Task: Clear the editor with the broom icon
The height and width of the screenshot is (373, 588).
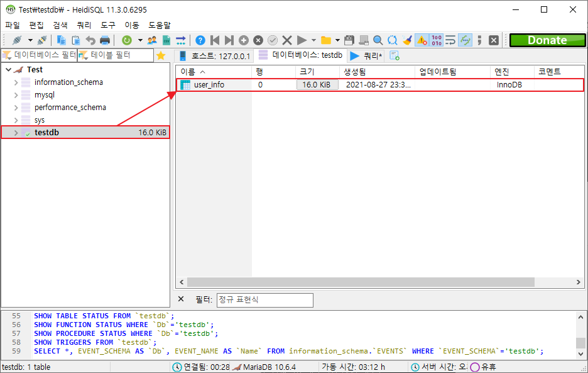Action: point(407,40)
